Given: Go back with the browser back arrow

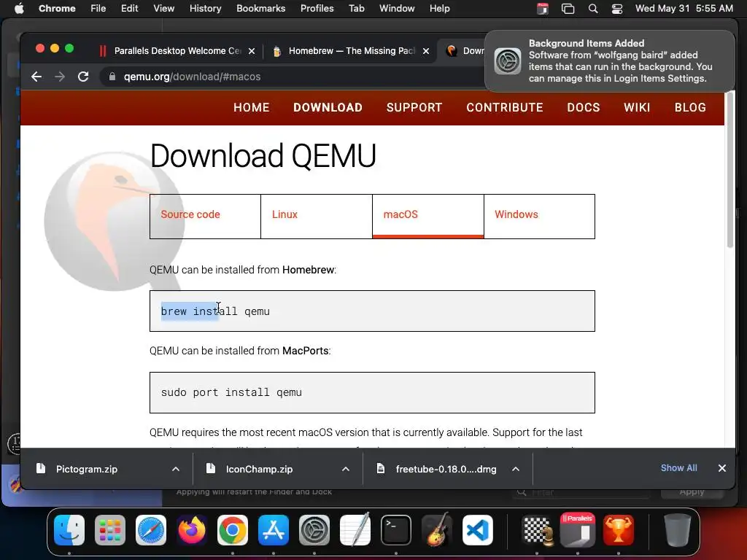Looking at the screenshot, I should click(x=36, y=77).
